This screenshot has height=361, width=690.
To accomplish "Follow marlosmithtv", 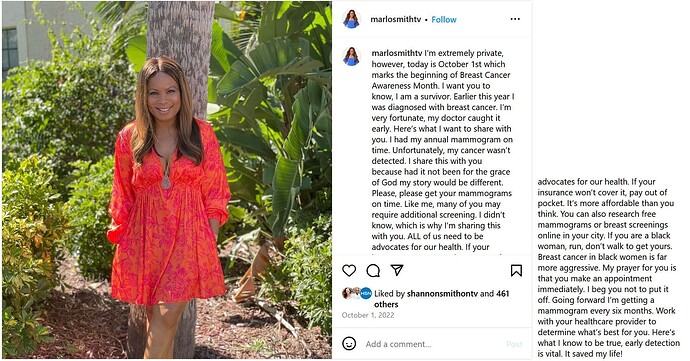I will point(444,19).
